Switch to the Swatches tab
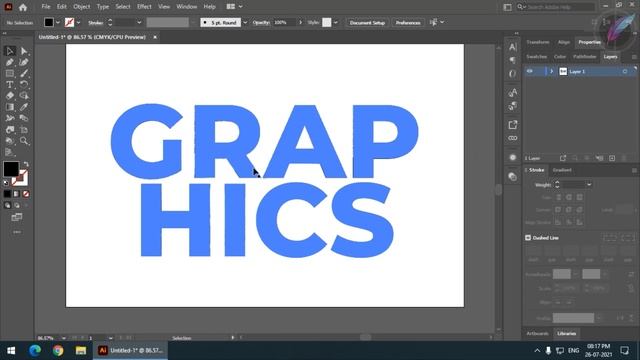 (x=537, y=57)
